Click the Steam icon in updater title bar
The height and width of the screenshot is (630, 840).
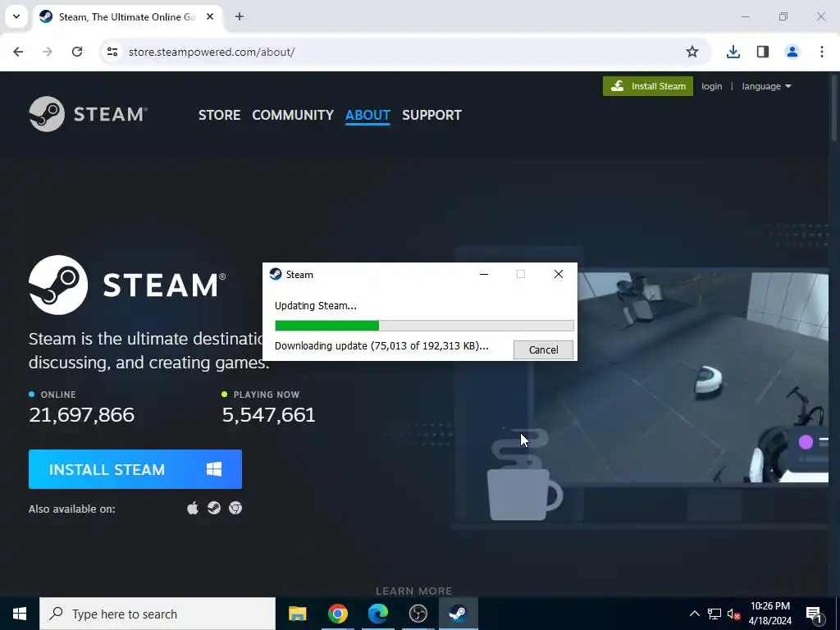pyautogui.click(x=276, y=274)
